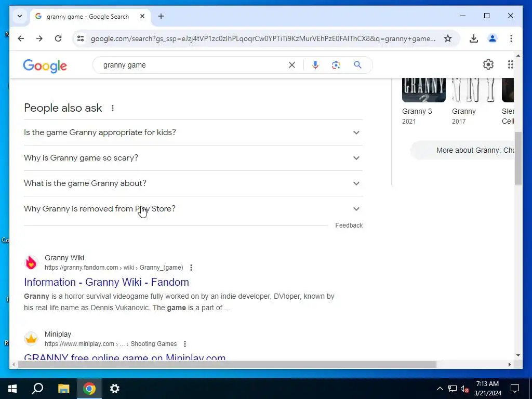This screenshot has width=532, height=399.
Task: Click the address bar URL
Action: pyautogui.click(x=263, y=38)
